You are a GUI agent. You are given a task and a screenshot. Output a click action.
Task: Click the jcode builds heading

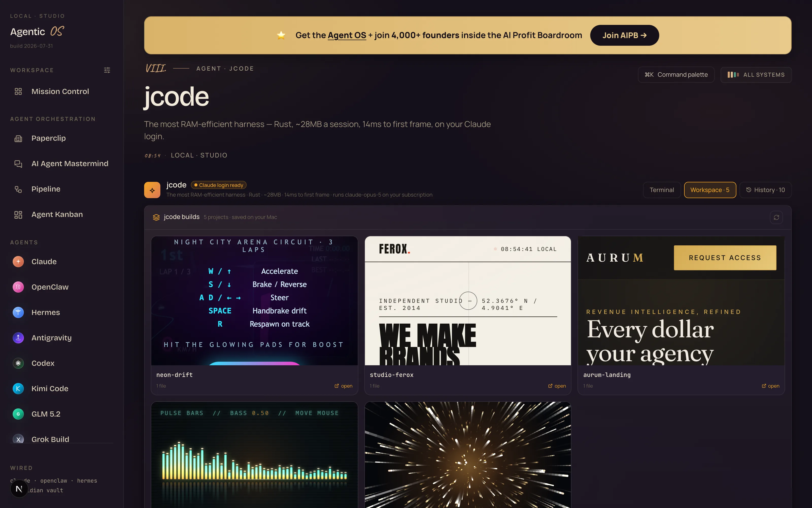[181, 217]
